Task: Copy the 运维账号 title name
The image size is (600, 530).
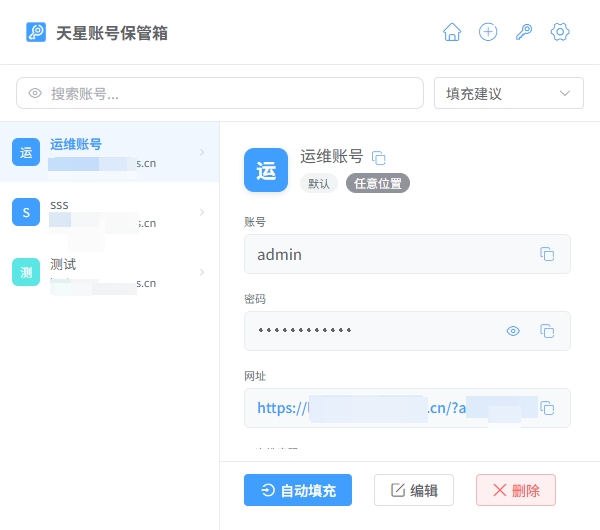Action: [x=378, y=158]
